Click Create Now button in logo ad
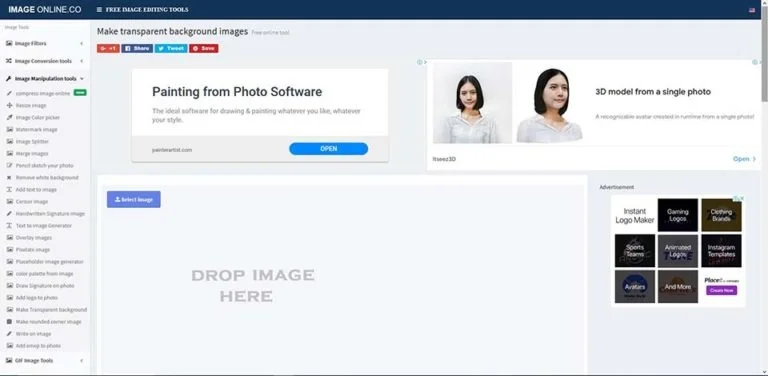The image size is (768, 376). pyautogui.click(x=721, y=290)
